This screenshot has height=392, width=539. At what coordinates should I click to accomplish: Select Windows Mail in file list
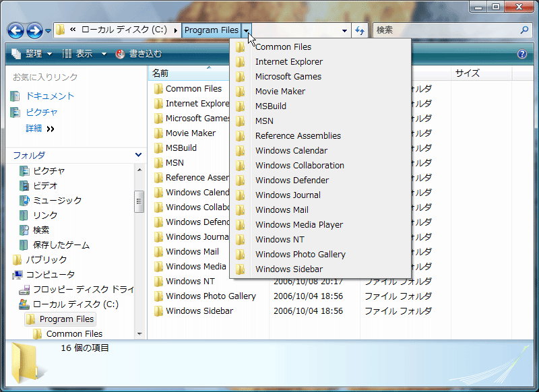[x=192, y=252]
